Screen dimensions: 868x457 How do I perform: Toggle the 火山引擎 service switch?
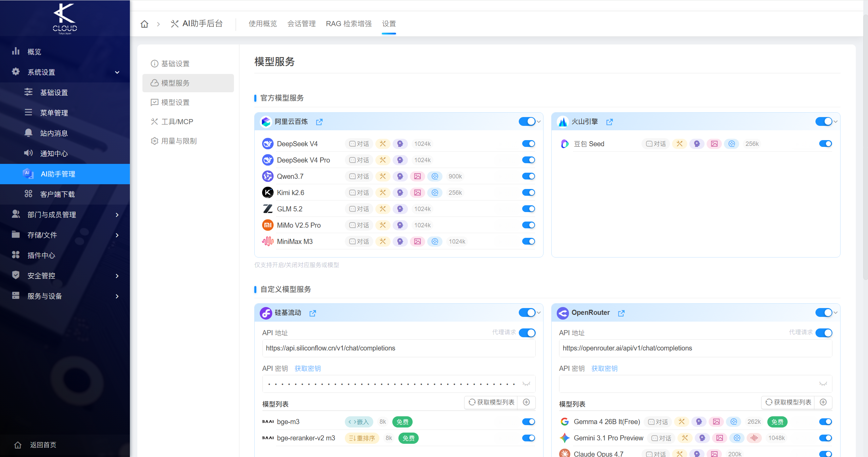824,121
